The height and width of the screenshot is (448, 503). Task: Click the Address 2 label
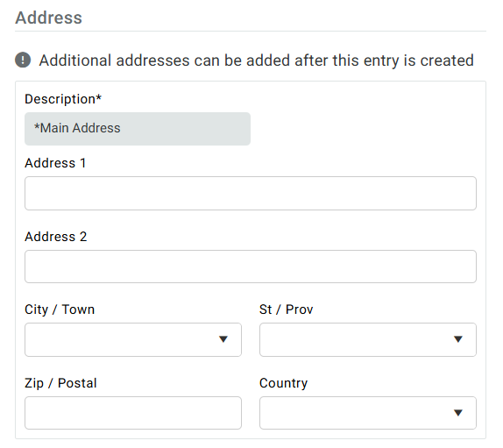56,237
